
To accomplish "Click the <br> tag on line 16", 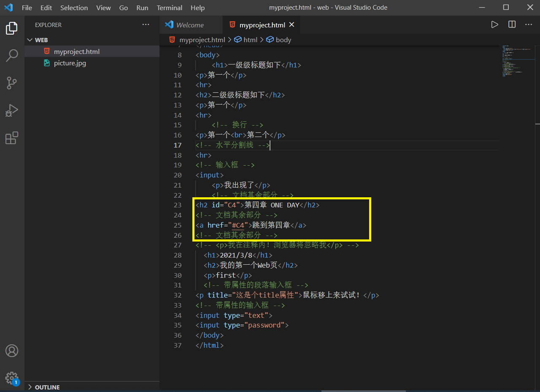I will point(238,135).
